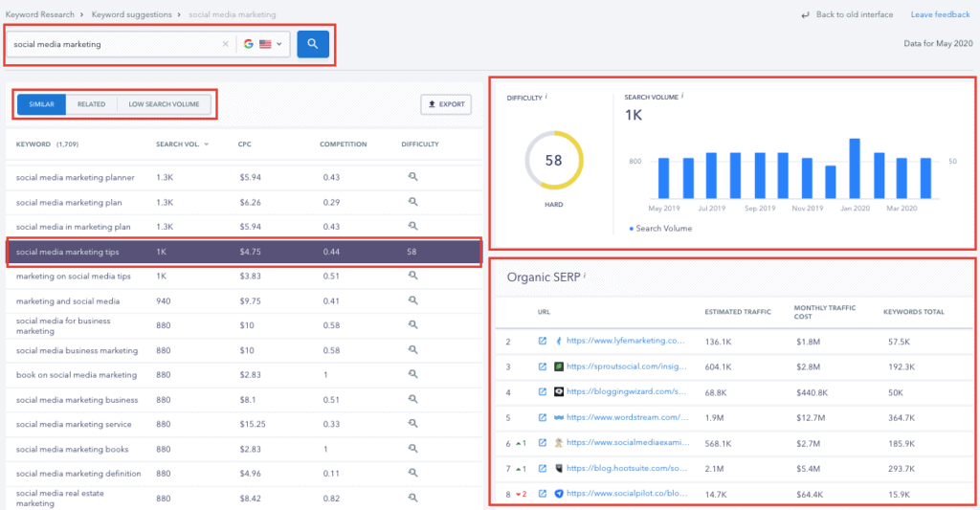Open Keyword Research breadcrumb
The image size is (980, 510).
coord(38,15)
